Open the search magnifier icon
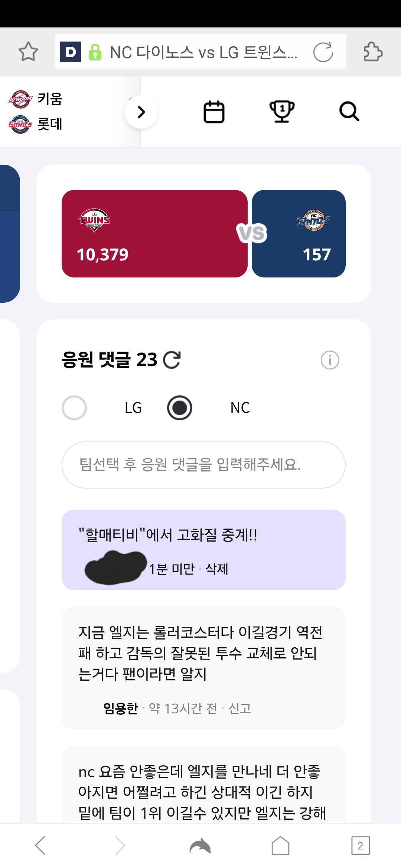401x868 pixels. 349,112
